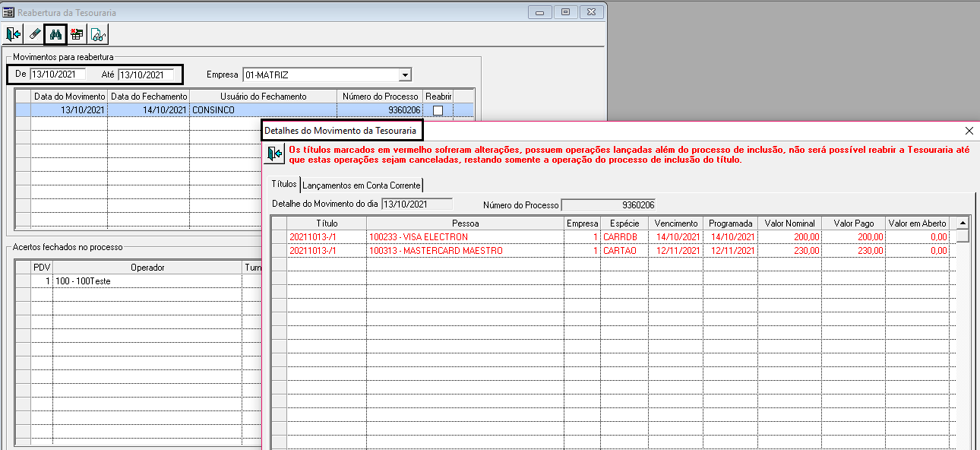The image size is (980, 450).
Task: Click the CARRDB espécie cell
Action: (624, 236)
